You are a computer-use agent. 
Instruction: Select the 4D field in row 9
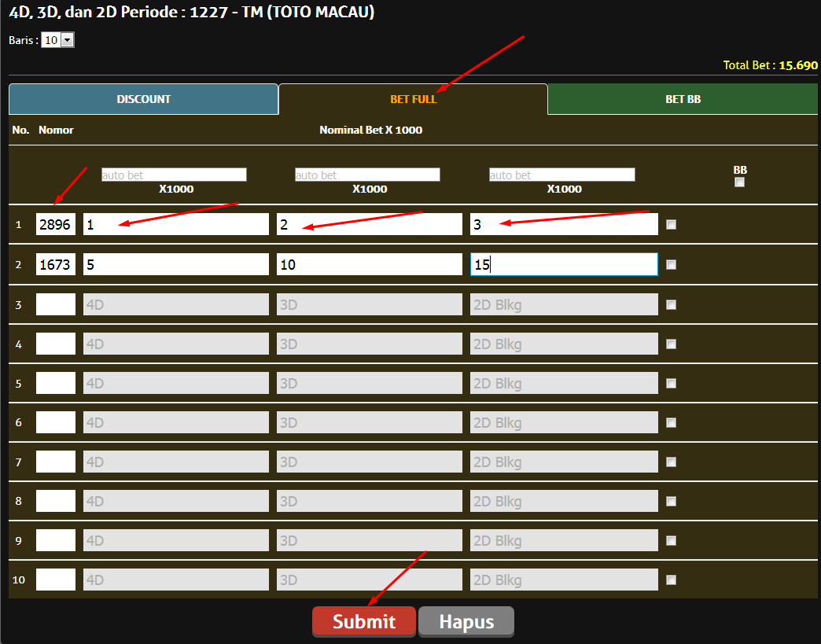[176, 539]
